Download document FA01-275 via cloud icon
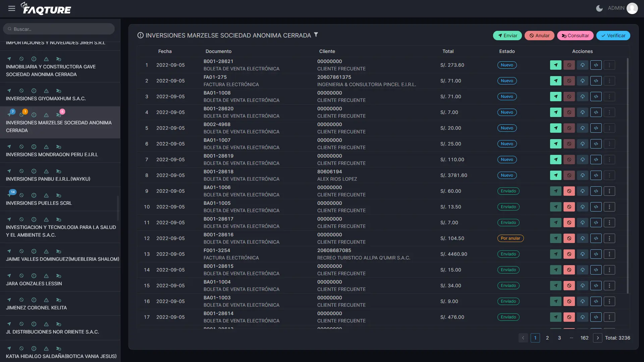This screenshot has width=644, height=362. point(582,81)
